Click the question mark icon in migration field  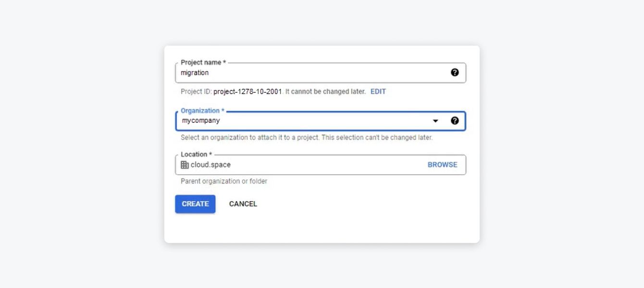tap(455, 72)
